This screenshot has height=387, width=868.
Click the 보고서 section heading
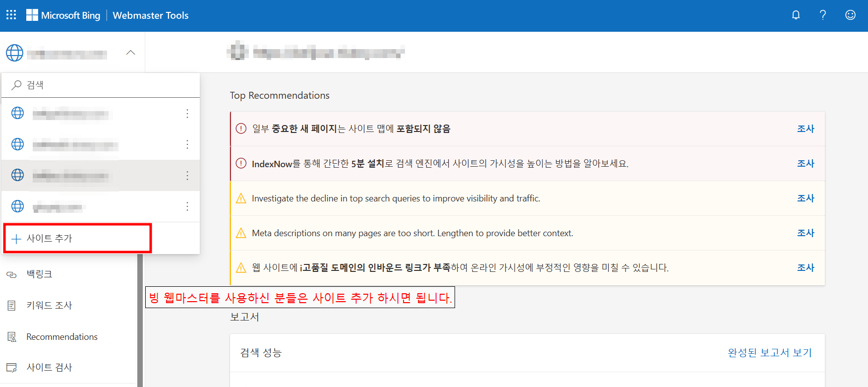244,317
